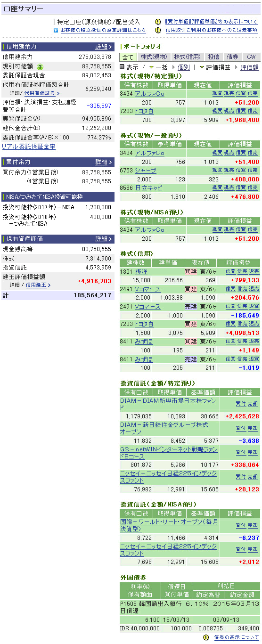Click the warning icon next to 債券の表示について
Screen dimensions: 262x644
click(x=205, y=637)
